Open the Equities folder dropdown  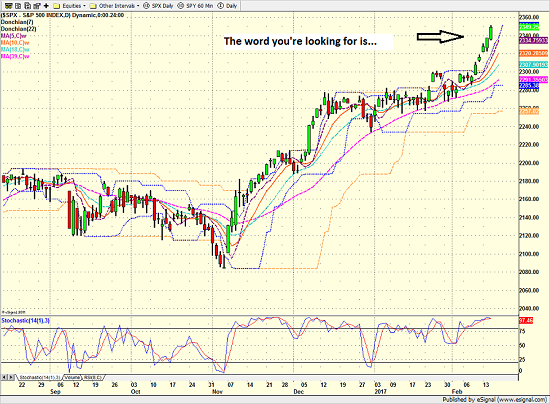(x=69, y=6)
